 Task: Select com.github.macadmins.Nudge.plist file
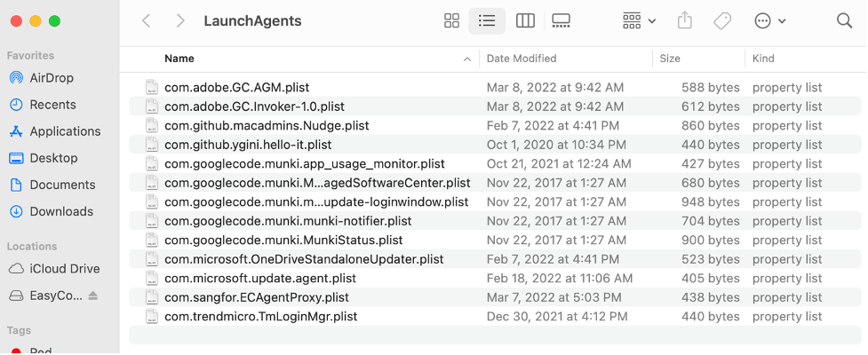pos(498,125)
